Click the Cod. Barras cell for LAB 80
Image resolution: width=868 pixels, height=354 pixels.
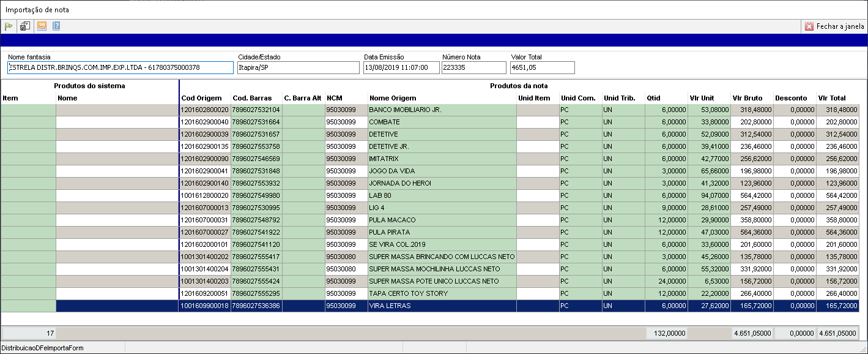pos(256,195)
